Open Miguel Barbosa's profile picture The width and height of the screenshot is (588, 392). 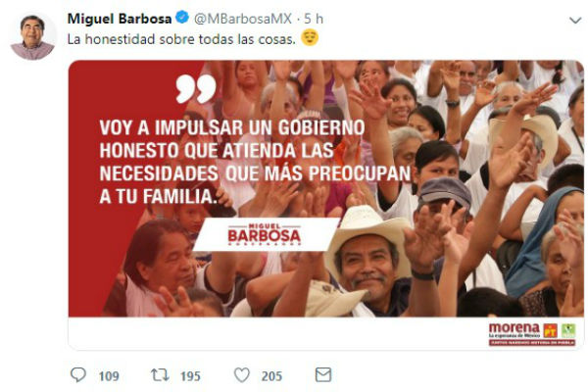pos(33,37)
